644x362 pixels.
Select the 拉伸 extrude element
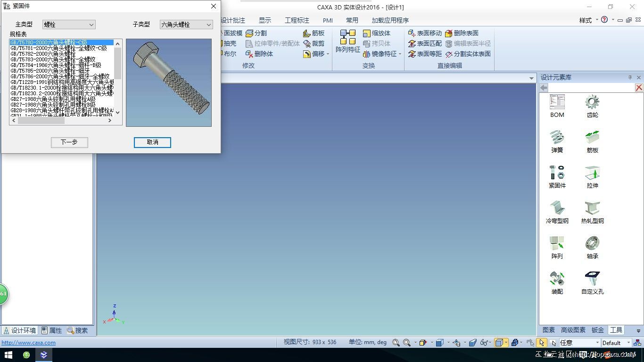(x=592, y=177)
